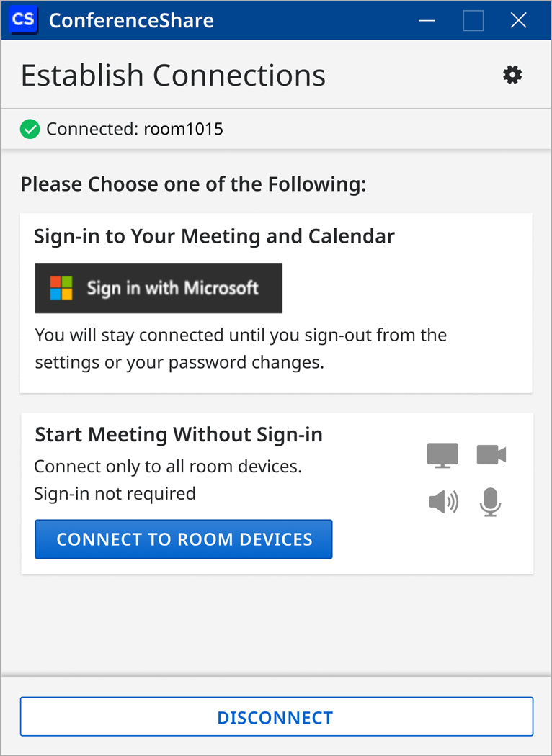Image resolution: width=552 pixels, height=756 pixels.
Task: Click the video camera device icon
Action: (x=491, y=454)
